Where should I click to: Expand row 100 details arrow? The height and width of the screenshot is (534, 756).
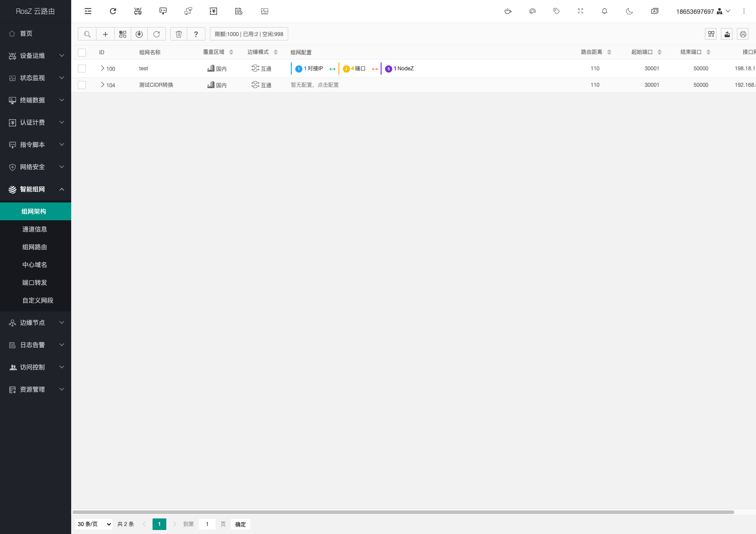[x=102, y=69]
